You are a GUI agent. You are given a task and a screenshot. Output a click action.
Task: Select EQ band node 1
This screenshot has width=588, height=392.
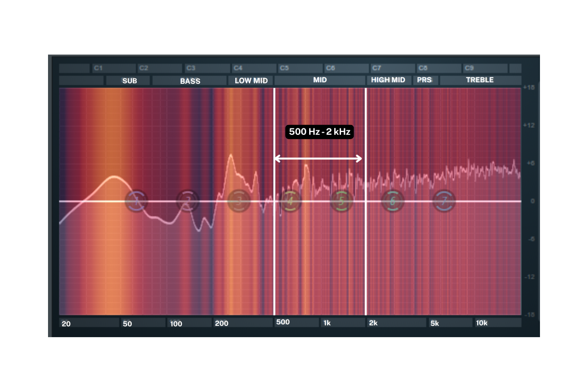tap(136, 200)
